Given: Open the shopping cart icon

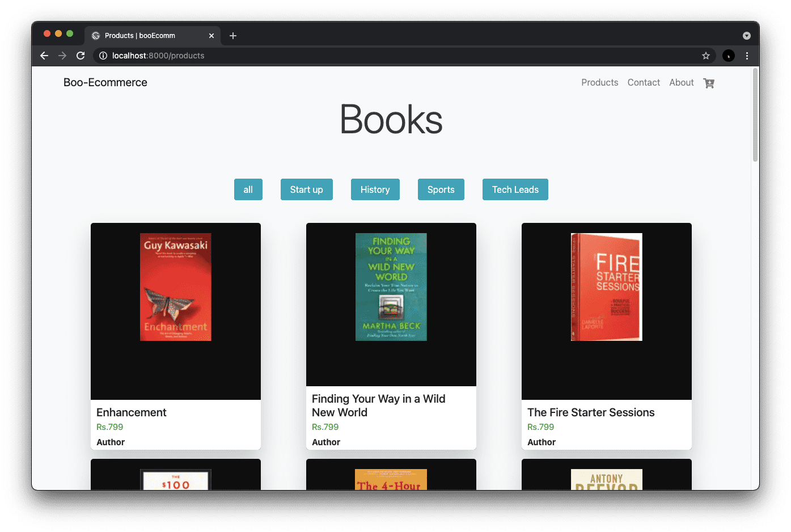Looking at the screenshot, I should 708,83.
